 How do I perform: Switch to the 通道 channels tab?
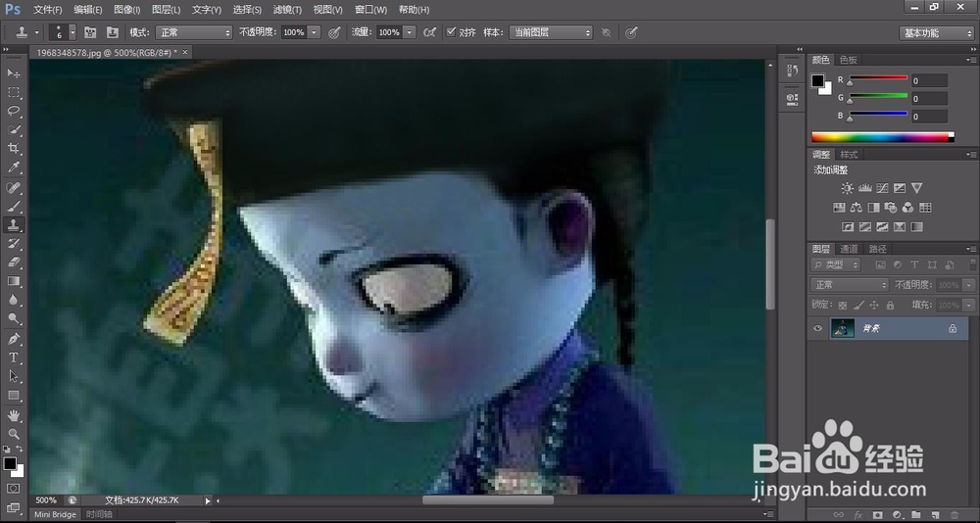(x=849, y=249)
